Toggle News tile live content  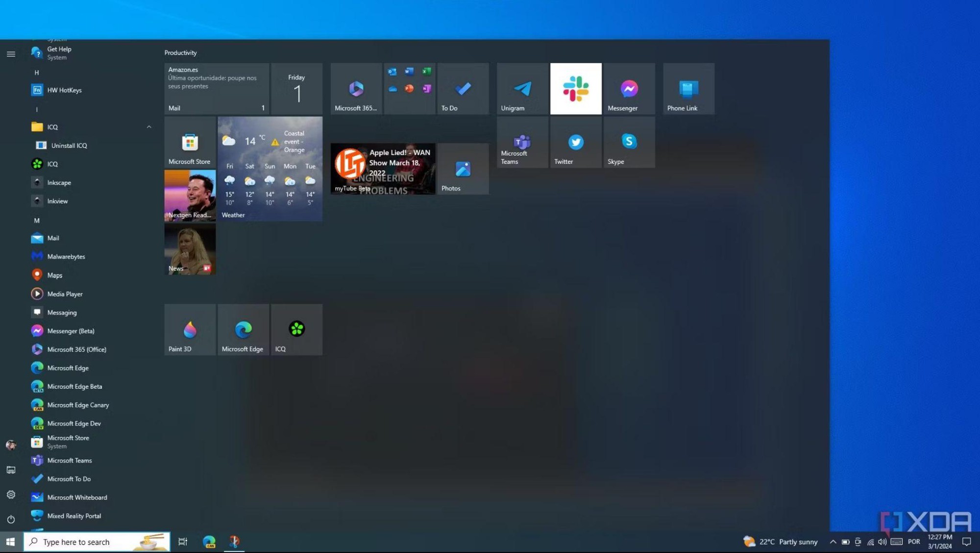(208, 268)
